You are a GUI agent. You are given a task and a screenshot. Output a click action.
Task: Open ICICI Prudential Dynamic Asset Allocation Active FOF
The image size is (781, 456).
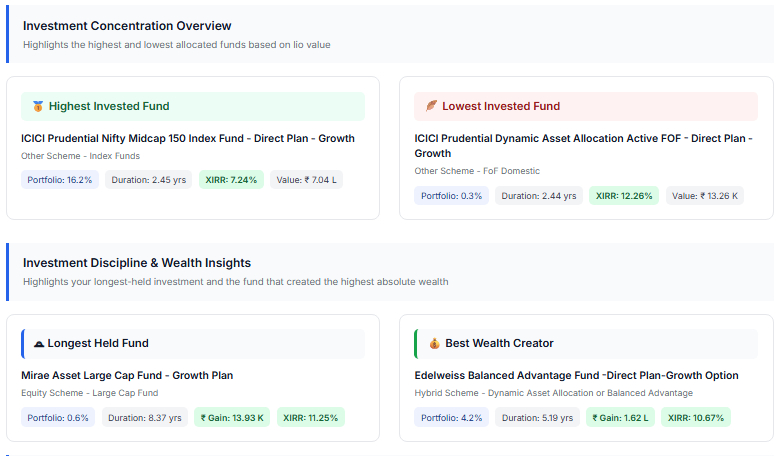pos(583,146)
